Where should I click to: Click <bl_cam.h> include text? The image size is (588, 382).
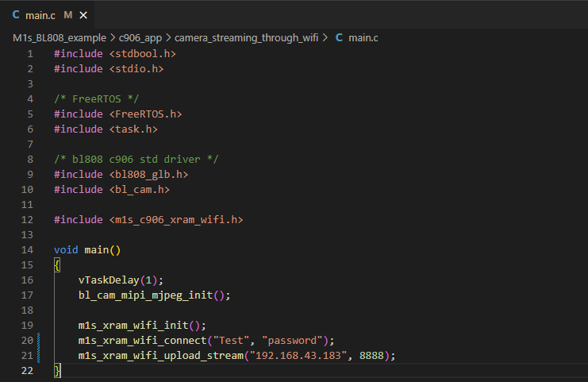click(140, 190)
